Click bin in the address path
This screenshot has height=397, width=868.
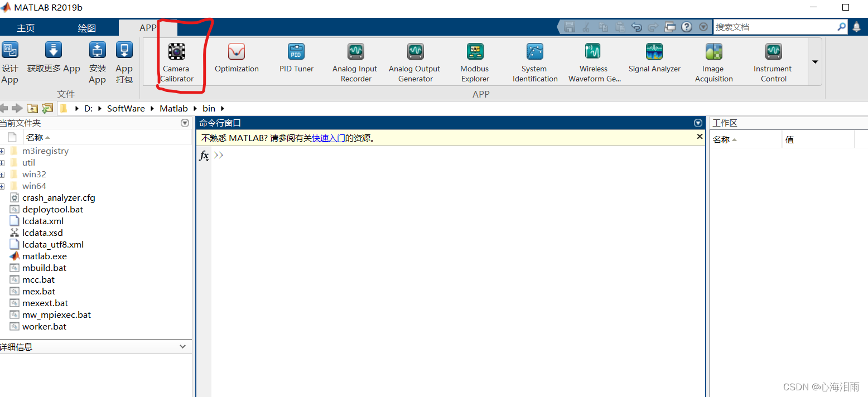point(209,108)
